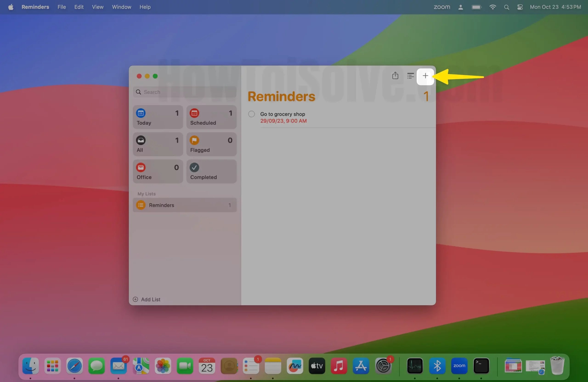The width and height of the screenshot is (588, 382).
Task: Launch System Settings from the Dock
Action: click(383, 366)
